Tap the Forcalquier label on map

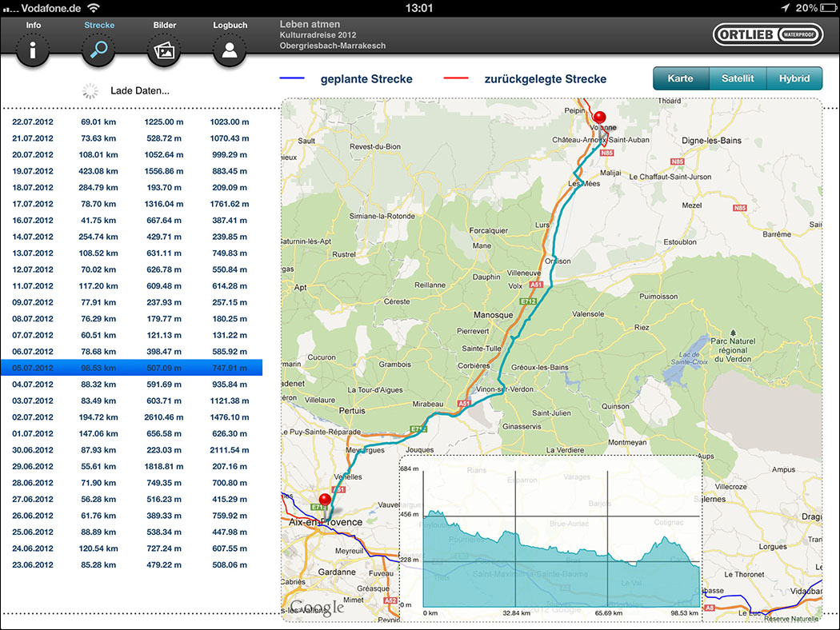click(x=489, y=231)
